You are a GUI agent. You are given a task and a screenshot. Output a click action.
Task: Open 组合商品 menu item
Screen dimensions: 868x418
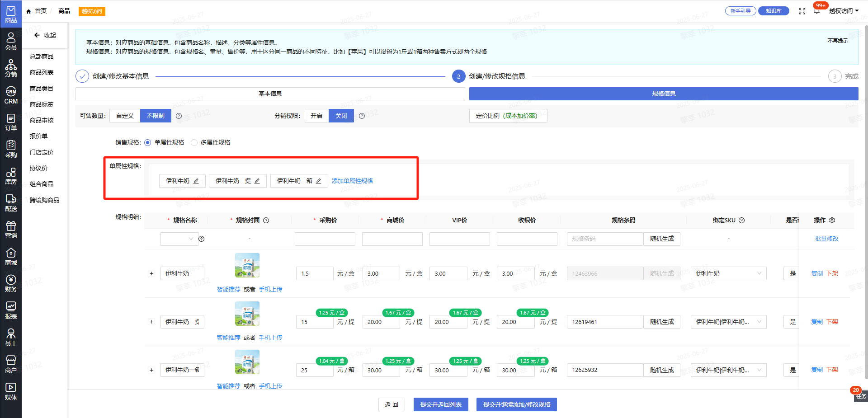42,184
